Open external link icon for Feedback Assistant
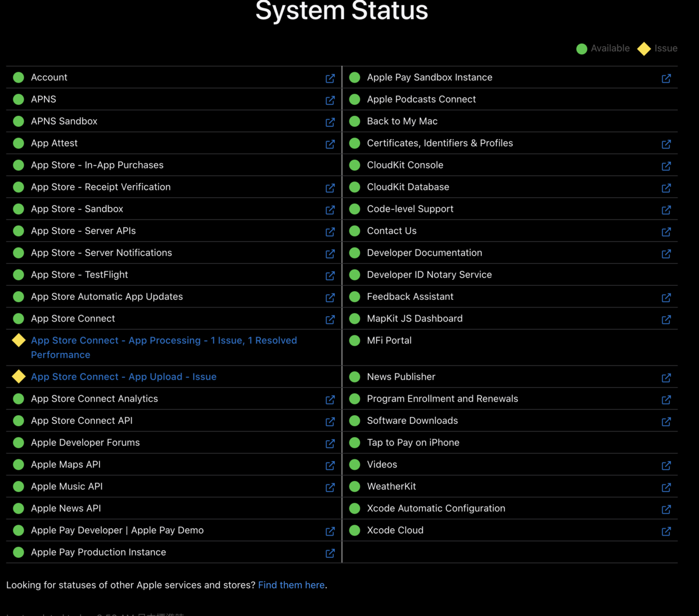Screen dimensions: 699x616 click(666, 298)
